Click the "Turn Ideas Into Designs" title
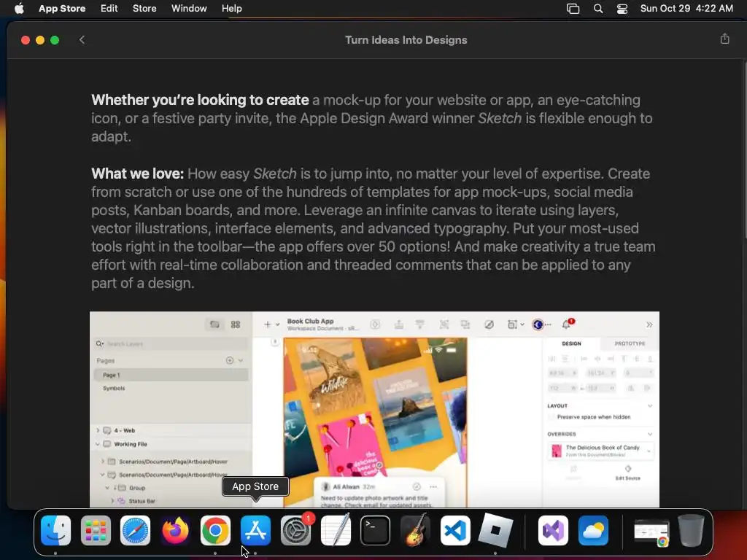 pos(406,40)
